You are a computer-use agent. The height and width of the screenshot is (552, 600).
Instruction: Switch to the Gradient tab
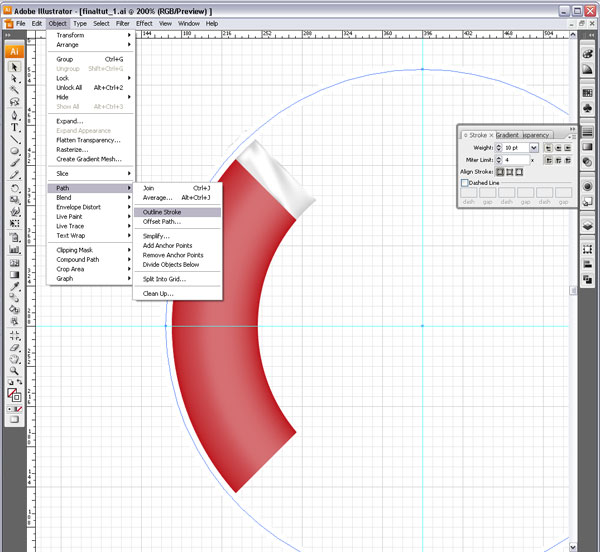[x=507, y=135]
